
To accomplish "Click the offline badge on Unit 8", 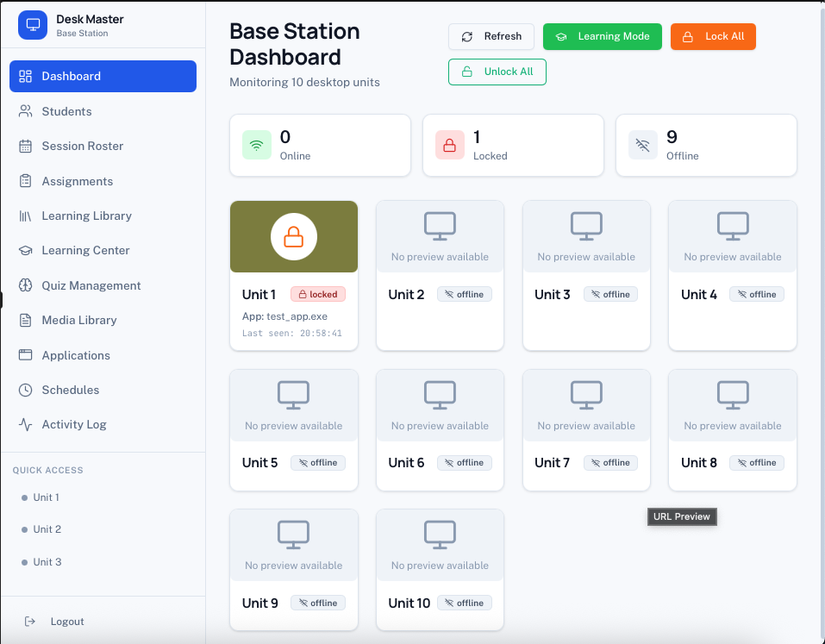I will [x=757, y=462].
